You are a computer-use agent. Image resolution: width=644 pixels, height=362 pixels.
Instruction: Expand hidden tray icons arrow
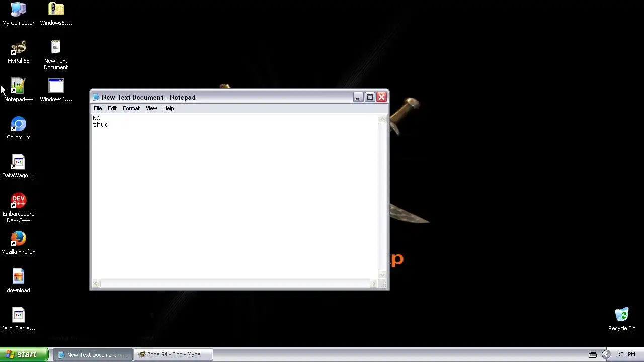(x=606, y=354)
